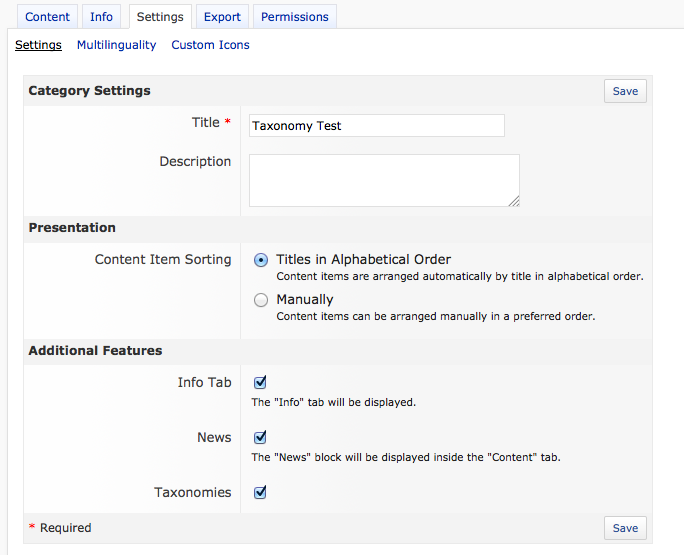The height and width of the screenshot is (555, 684).
Task: Uncheck the Info Tab checkbox
Action: [260, 382]
